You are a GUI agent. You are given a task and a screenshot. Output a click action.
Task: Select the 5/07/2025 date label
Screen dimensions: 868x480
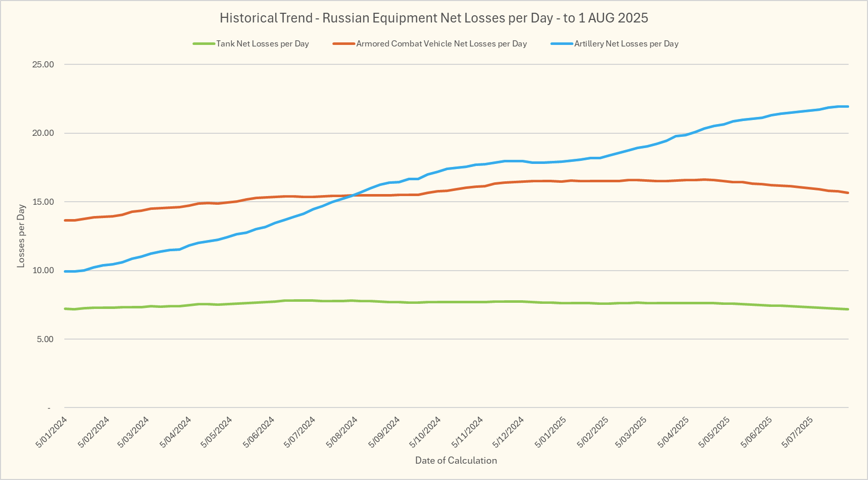point(797,432)
